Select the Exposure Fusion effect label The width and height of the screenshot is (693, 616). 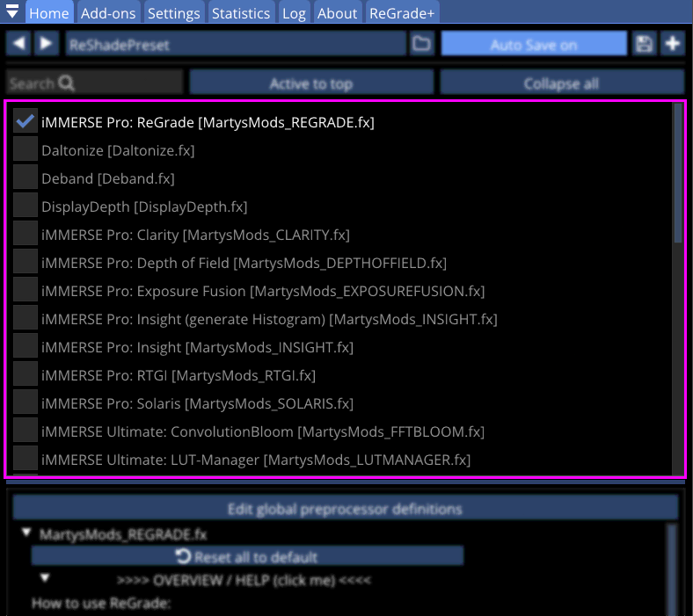[x=263, y=292]
